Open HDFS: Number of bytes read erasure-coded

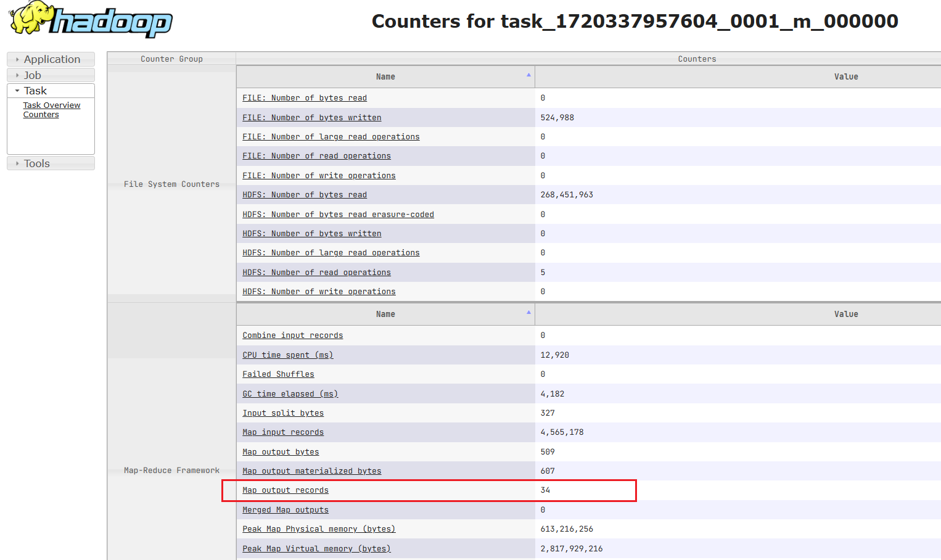338,215
